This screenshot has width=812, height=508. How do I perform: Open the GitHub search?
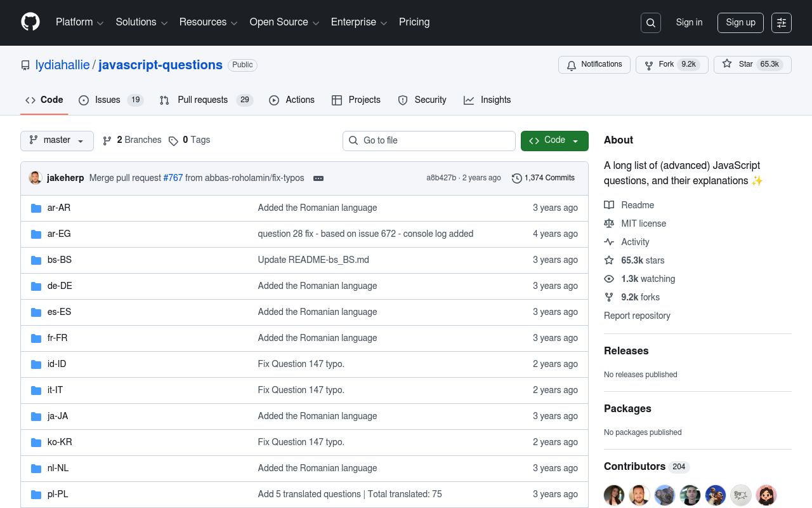tap(650, 23)
